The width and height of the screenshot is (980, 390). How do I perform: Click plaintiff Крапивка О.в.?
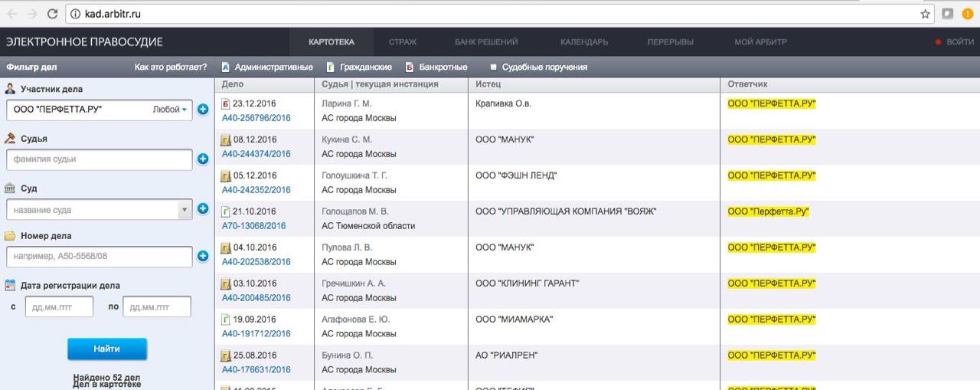coord(503,103)
